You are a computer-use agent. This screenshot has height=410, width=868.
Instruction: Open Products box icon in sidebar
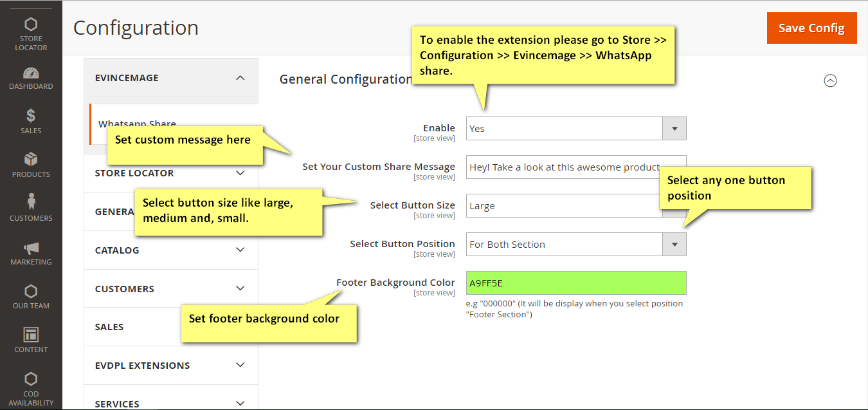(x=31, y=165)
